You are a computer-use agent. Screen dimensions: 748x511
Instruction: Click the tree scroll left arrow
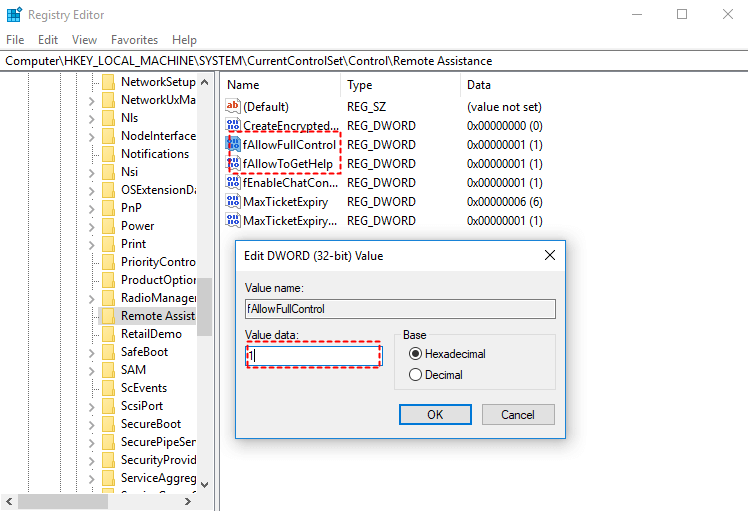[x=9, y=501]
